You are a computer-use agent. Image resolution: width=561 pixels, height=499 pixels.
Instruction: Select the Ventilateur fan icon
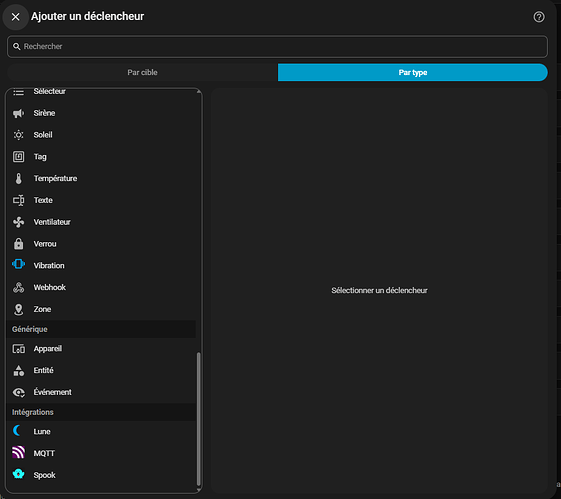coord(19,222)
